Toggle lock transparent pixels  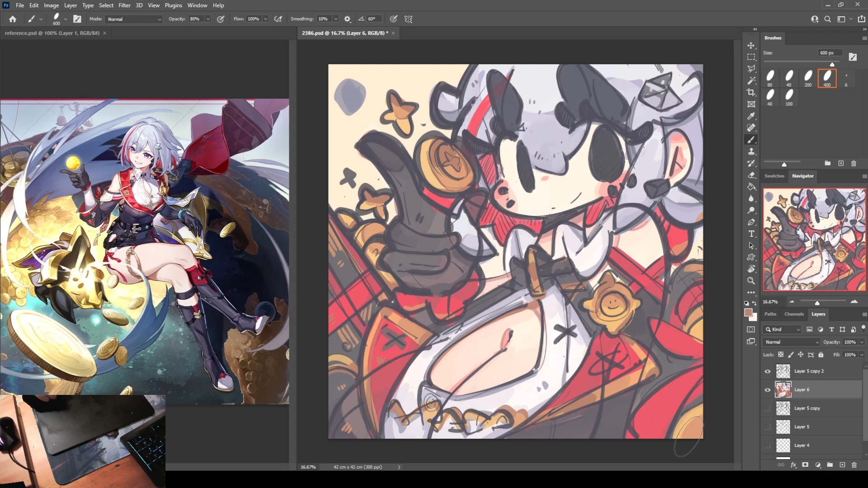tap(781, 355)
